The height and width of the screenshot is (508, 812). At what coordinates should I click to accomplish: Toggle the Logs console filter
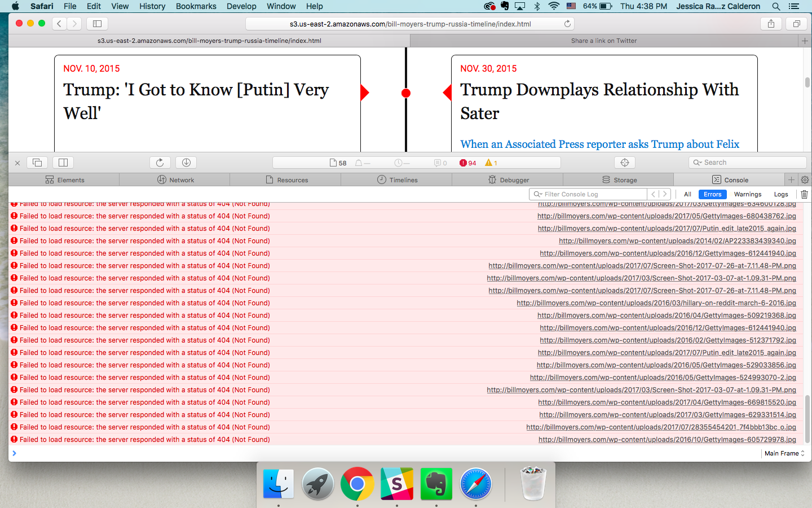coord(780,194)
